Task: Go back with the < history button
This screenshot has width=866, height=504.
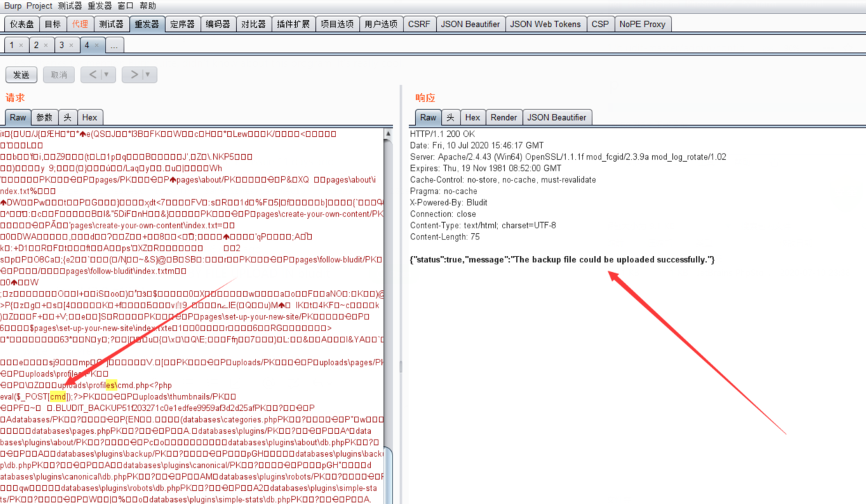Action: [94, 74]
